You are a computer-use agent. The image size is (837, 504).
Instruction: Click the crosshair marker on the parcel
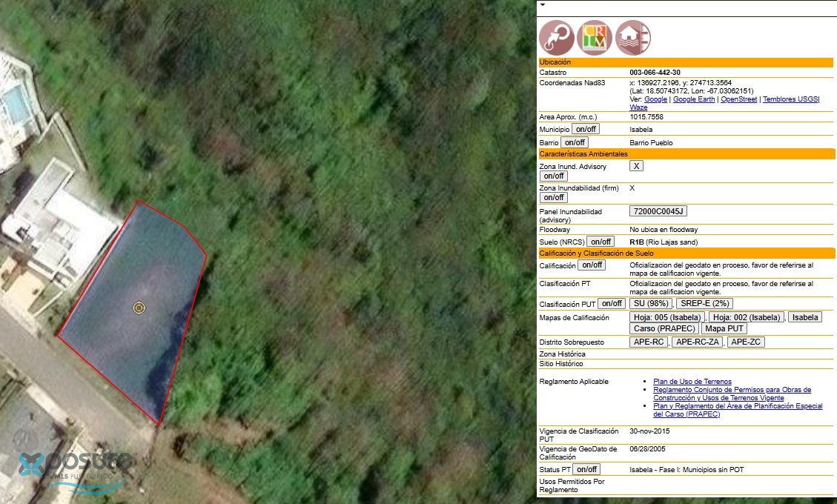point(139,308)
